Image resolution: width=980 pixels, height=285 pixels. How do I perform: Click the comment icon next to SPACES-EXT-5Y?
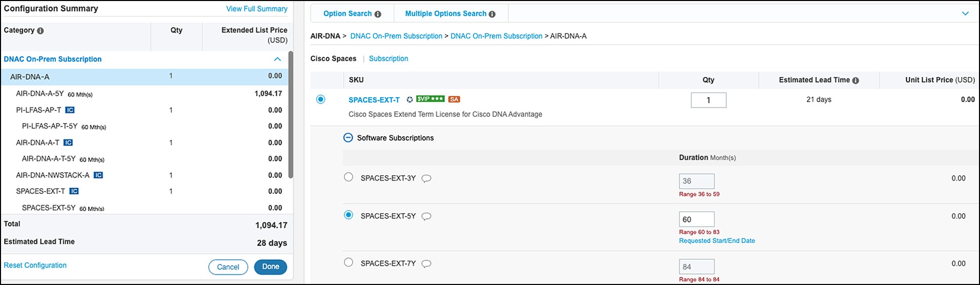click(x=426, y=217)
